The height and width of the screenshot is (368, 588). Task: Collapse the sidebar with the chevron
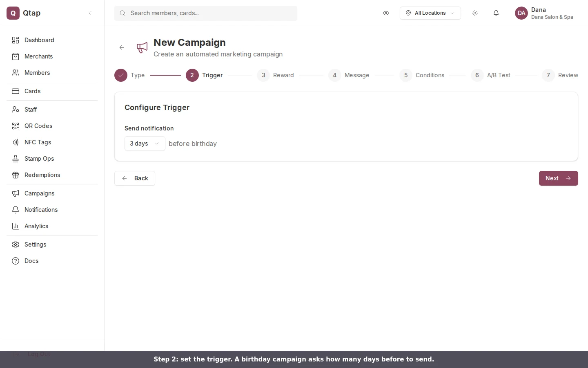point(90,13)
